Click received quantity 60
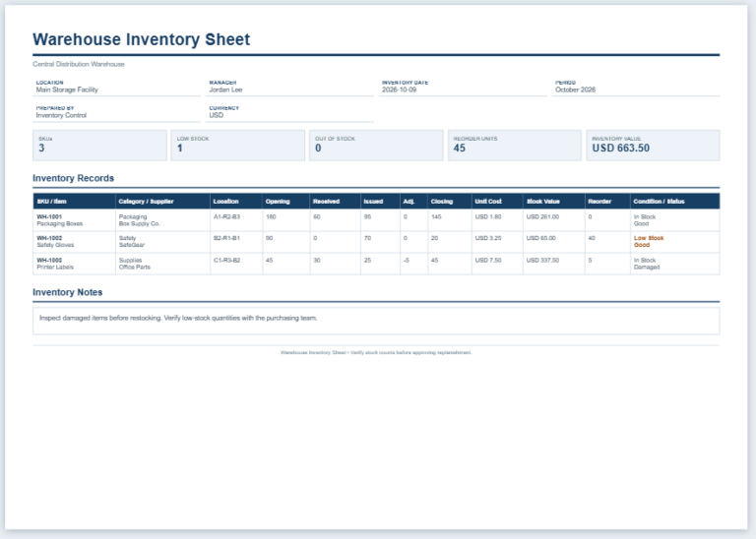Image resolution: width=756 pixels, height=539 pixels. [x=317, y=216]
